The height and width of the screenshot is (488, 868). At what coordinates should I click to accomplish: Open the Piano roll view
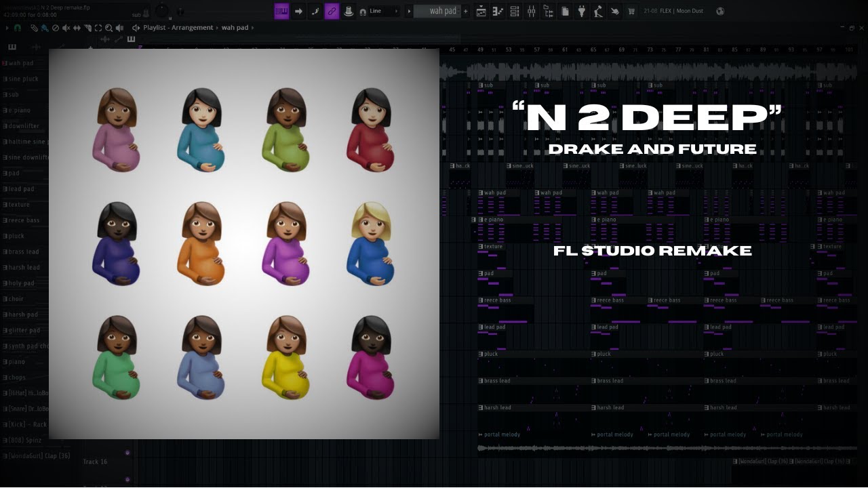tap(498, 11)
